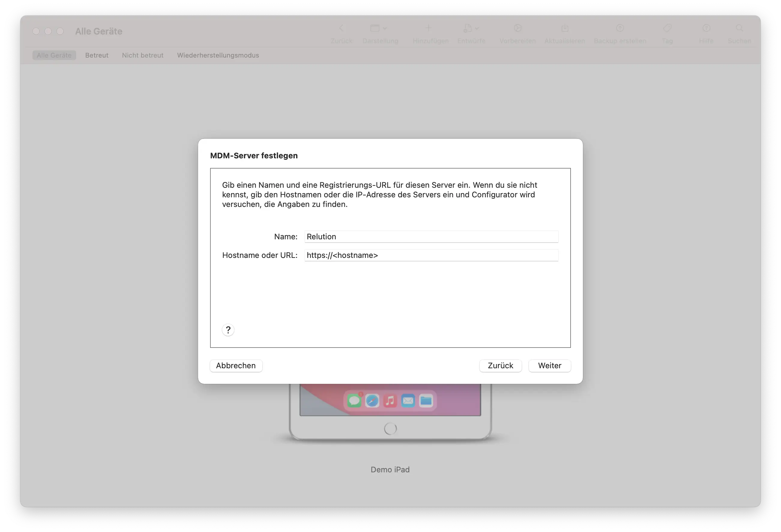Show Nicht betreut devices
The image size is (781, 532).
pos(143,55)
